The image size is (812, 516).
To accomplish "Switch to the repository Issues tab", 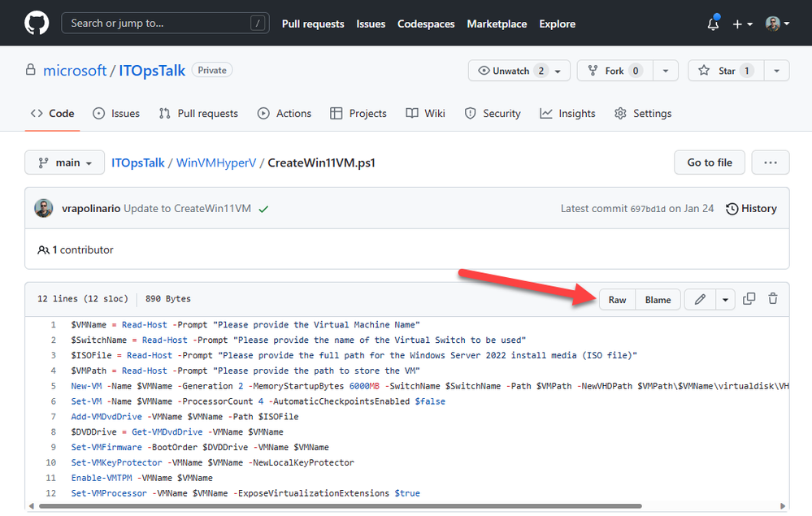I will (116, 113).
